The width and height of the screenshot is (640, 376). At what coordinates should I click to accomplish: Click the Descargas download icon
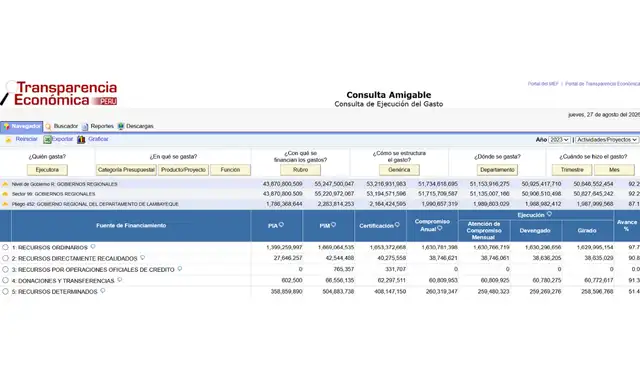point(120,127)
